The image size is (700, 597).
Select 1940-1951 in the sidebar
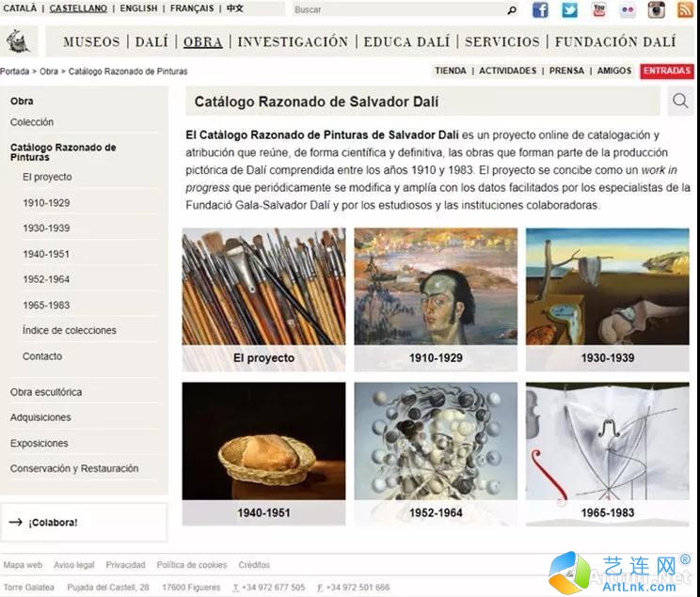[x=46, y=254]
